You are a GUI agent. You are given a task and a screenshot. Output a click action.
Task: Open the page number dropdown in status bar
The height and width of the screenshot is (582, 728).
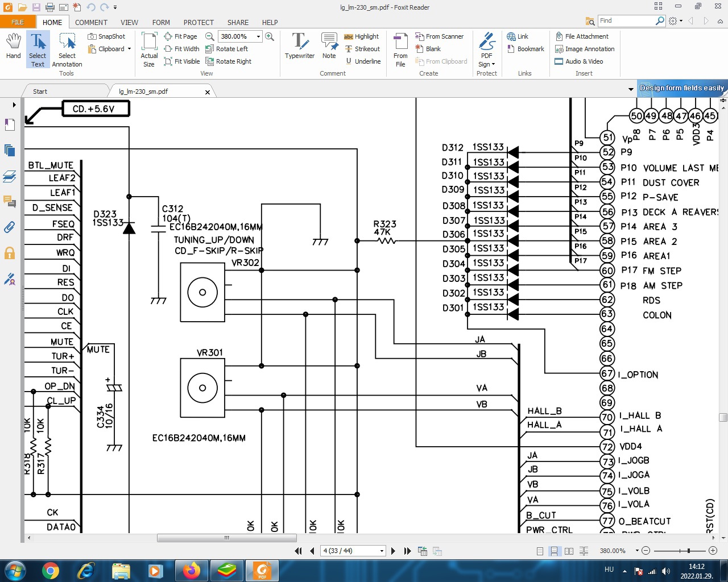[x=382, y=551]
